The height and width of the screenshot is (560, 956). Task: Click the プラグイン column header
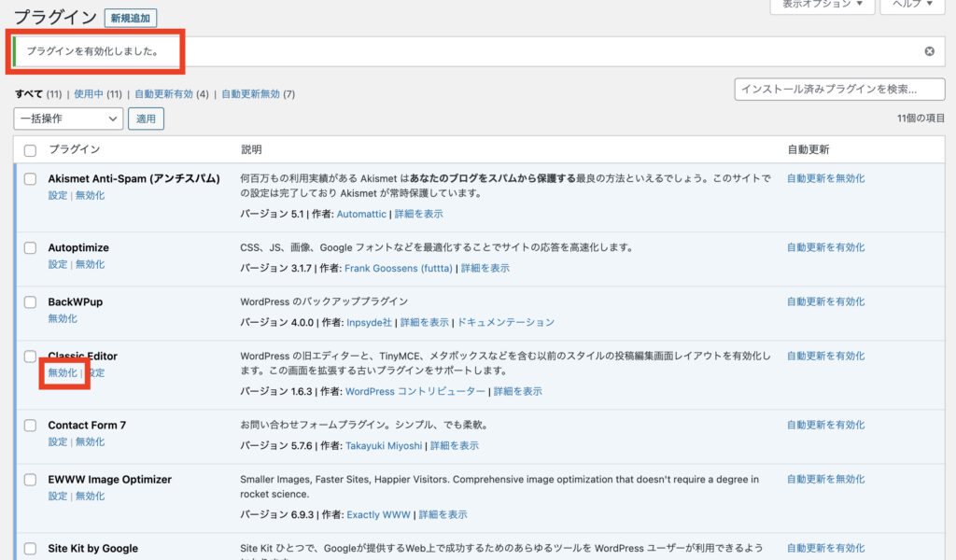75,149
